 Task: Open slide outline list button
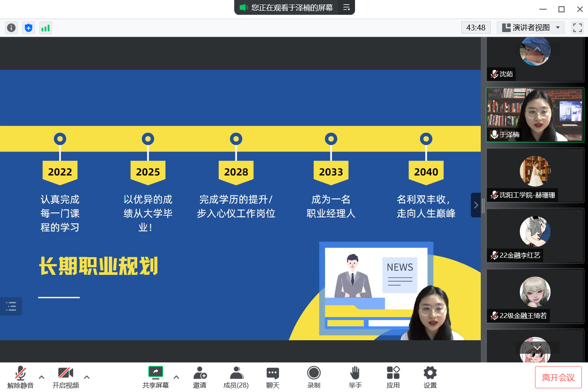click(11, 306)
